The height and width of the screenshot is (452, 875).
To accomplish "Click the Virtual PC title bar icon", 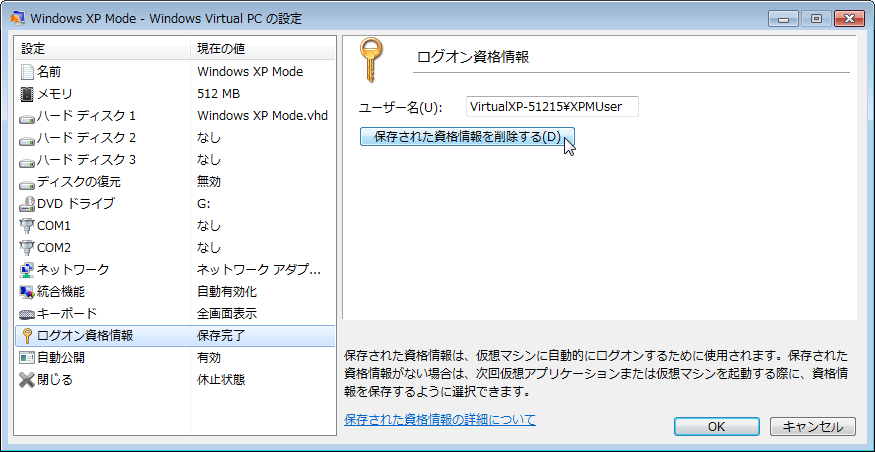I will point(18,18).
